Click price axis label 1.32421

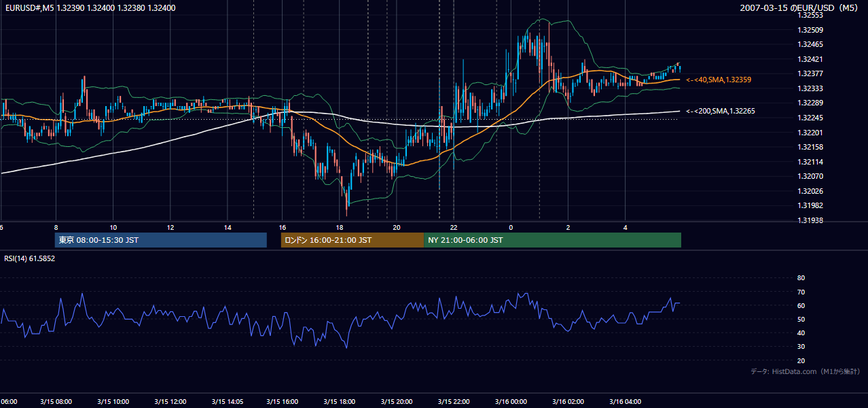[810, 59]
